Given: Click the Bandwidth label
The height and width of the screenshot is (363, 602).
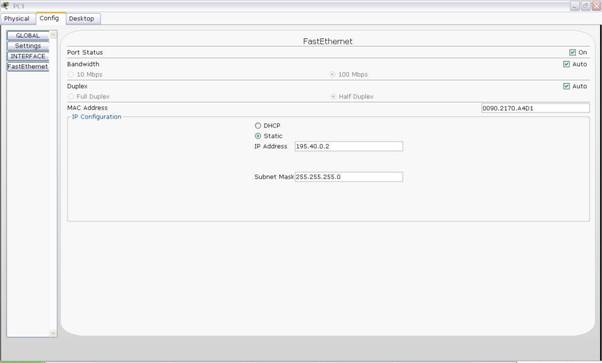Looking at the screenshot, I should coord(83,64).
